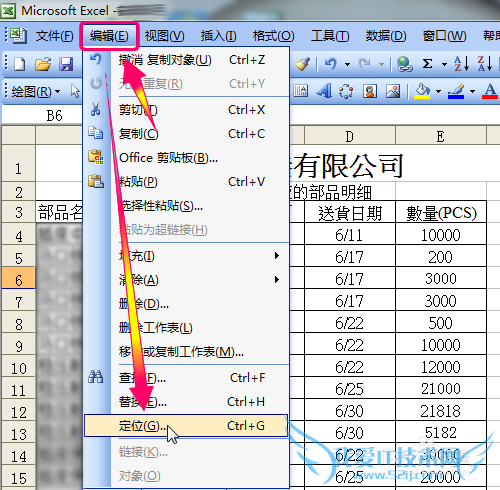
Task: Click the 數量(PCS) header cell
Action: [x=441, y=212]
